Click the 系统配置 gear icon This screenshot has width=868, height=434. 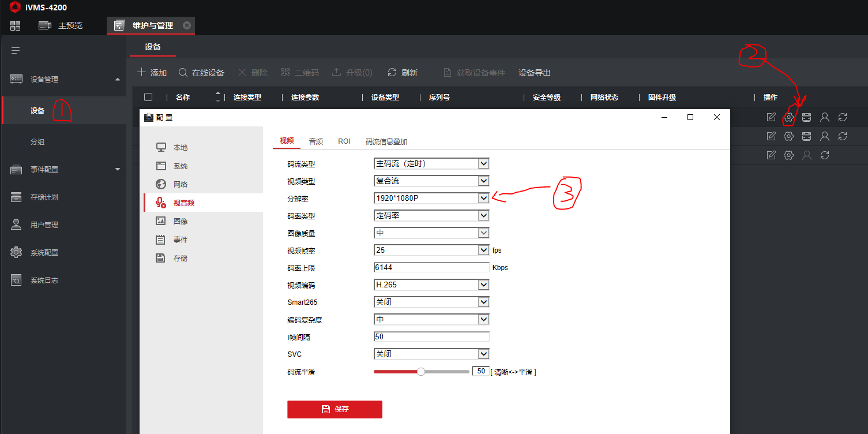[x=16, y=252]
